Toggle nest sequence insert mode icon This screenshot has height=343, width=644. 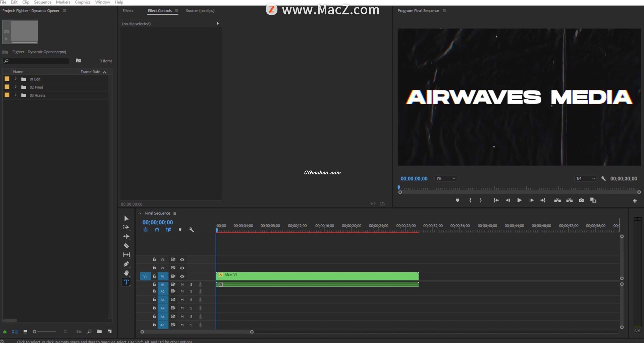(146, 230)
